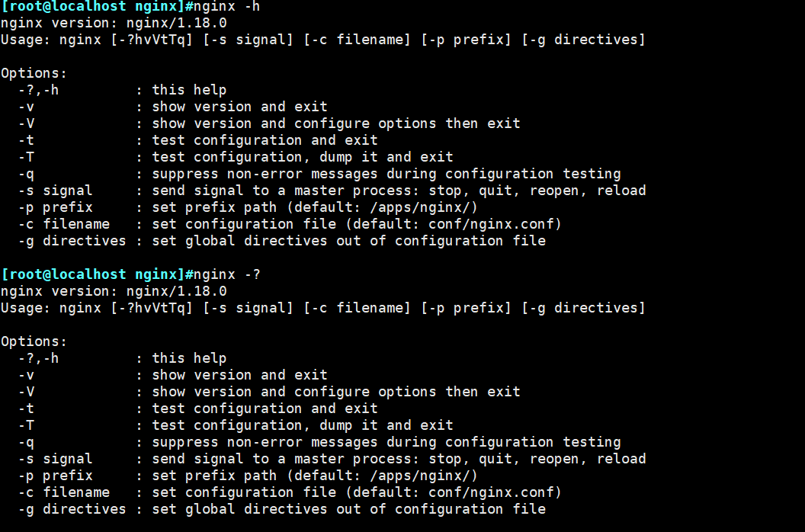The height and width of the screenshot is (532, 805).
Task: Click the nginx/1.18.0 version line in the "nginx -h" output
Action: [114, 23]
